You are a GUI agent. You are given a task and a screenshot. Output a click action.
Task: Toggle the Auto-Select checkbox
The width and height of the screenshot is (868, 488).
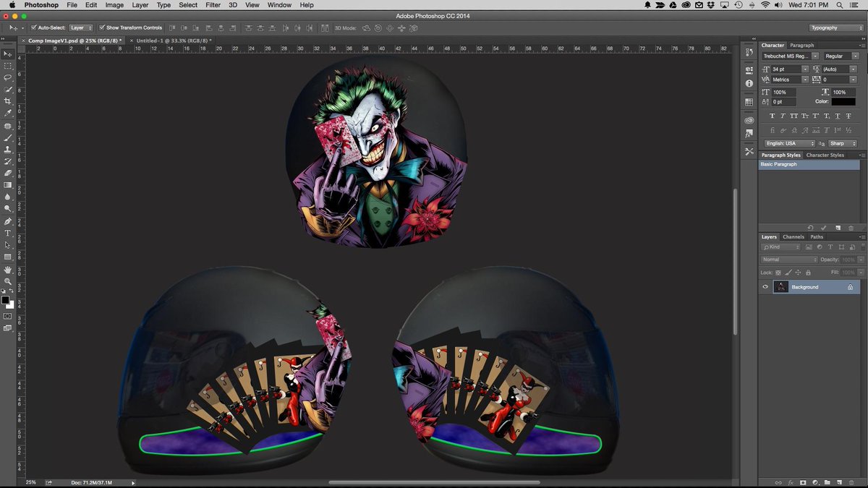[x=34, y=27]
